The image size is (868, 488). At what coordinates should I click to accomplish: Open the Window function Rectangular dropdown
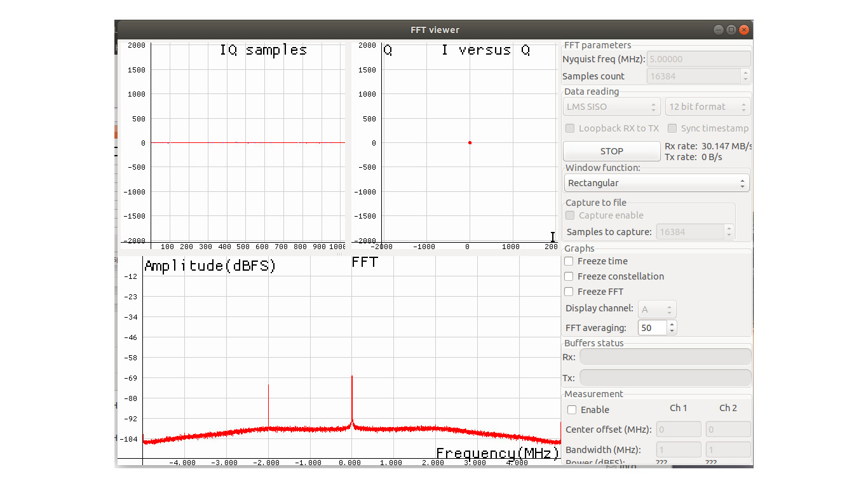pyautogui.click(x=656, y=183)
